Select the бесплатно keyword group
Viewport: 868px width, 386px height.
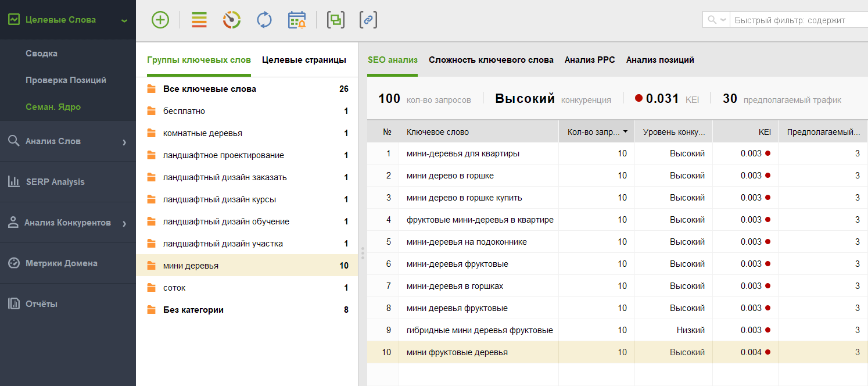pos(247,111)
